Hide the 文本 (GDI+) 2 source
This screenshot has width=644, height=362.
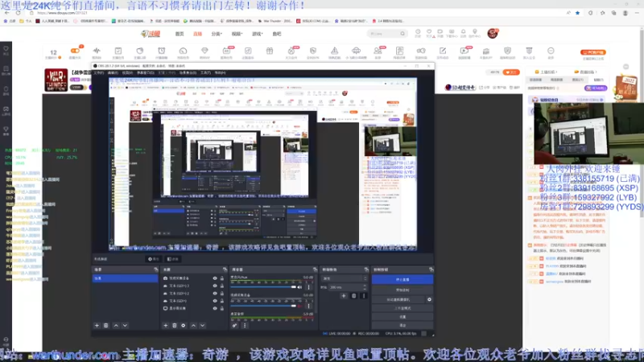[215, 294]
